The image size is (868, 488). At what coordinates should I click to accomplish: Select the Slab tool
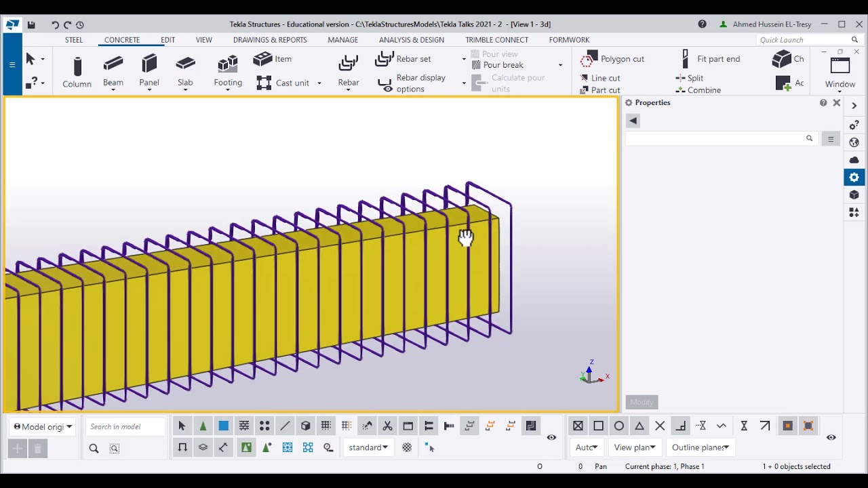(x=185, y=65)
